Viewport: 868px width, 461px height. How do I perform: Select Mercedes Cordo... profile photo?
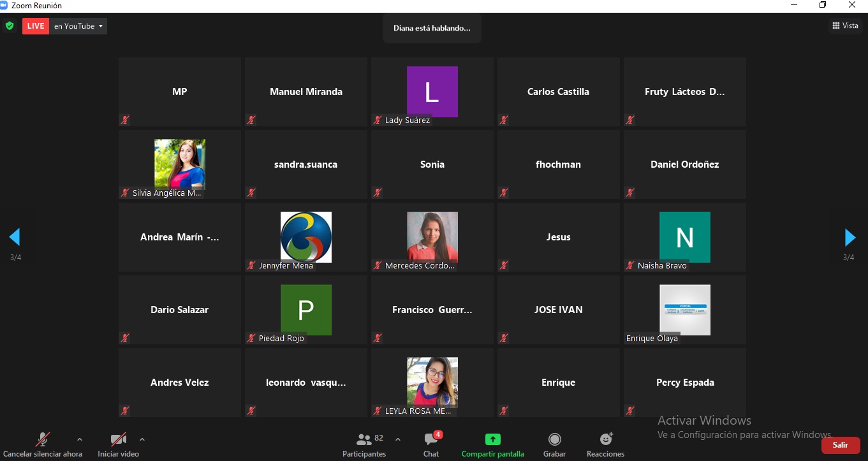pos(432,237)
